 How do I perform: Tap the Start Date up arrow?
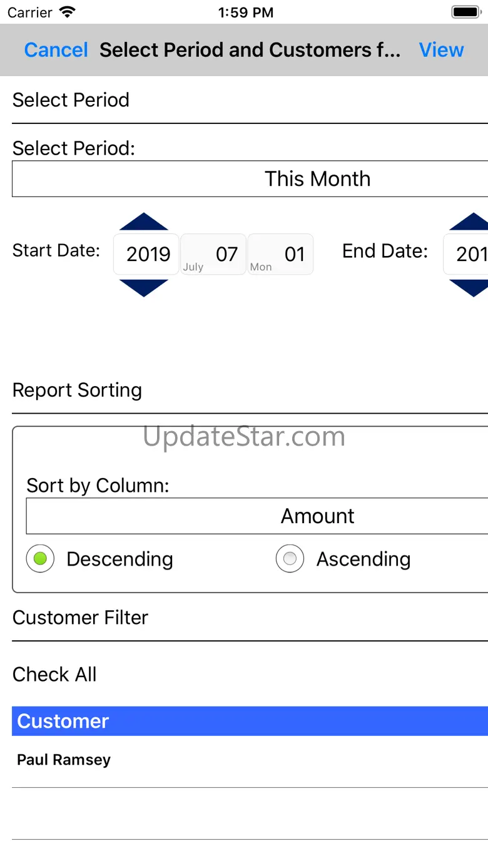tap(144, 222)
